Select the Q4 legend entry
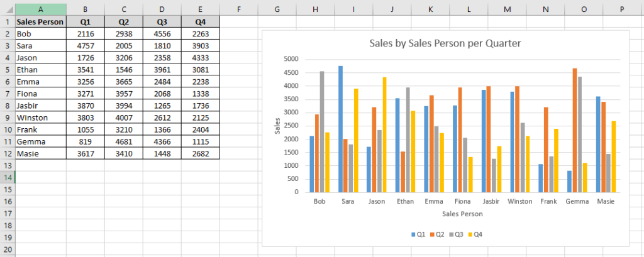The height and width of the screenshot is (257, 644). click(x=475, y=235)
